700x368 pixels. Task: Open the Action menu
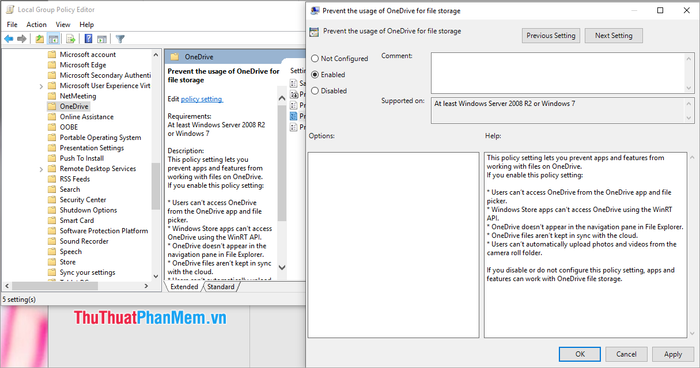(x=36, y=25)
